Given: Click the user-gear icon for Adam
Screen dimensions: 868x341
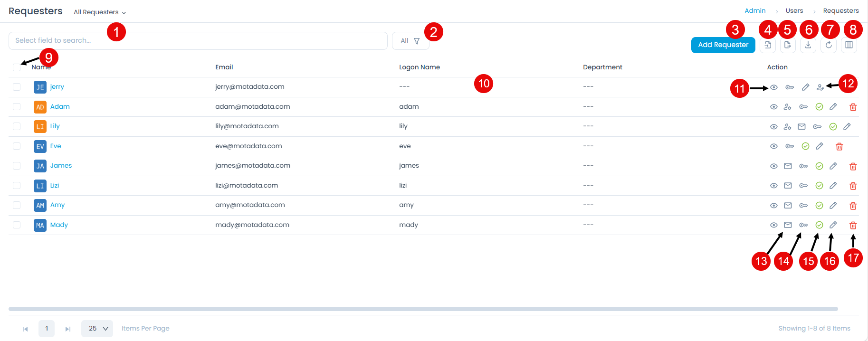Looking at the screenshot, I should [788, 107].
